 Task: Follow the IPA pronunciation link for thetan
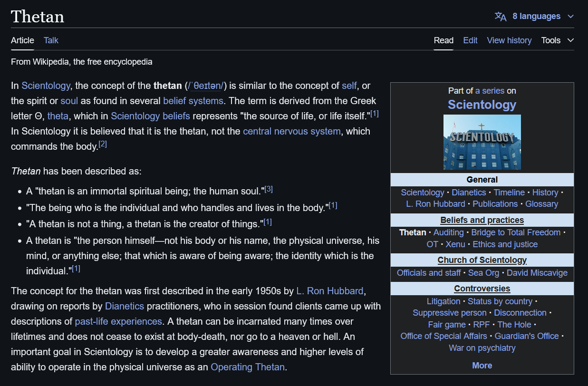tap(206, 86)
